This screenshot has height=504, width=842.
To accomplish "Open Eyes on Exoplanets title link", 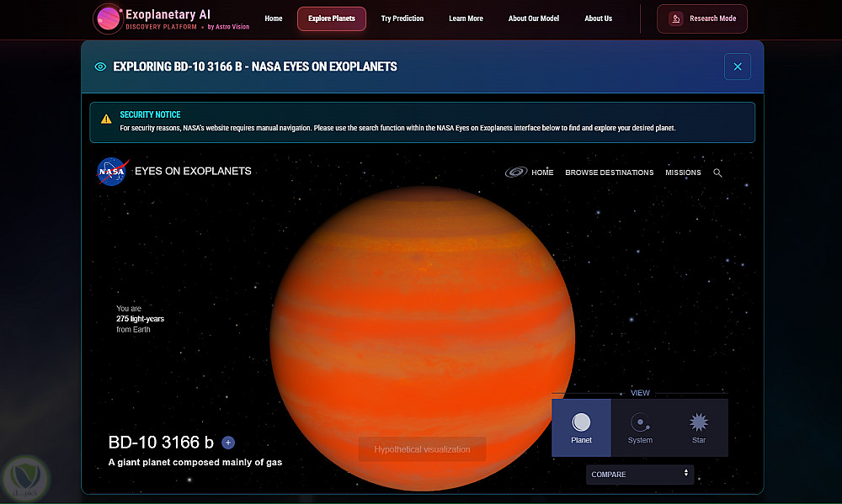I will point(193,171).
